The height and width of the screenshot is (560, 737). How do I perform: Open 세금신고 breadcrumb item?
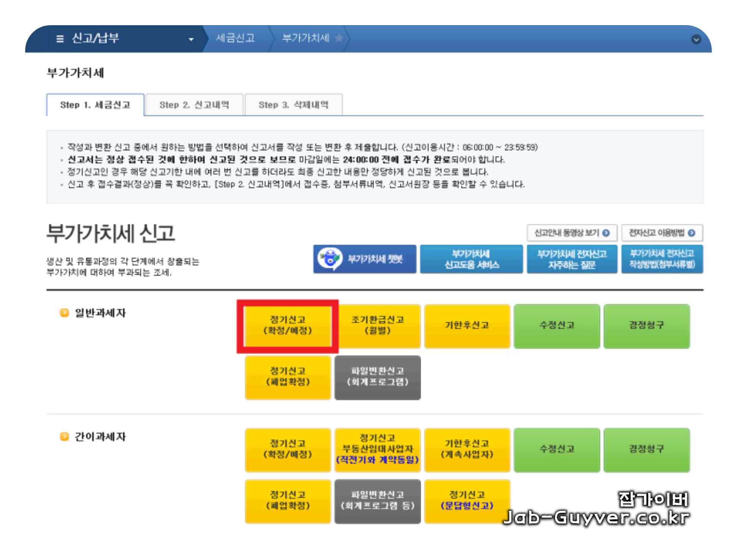235,38
